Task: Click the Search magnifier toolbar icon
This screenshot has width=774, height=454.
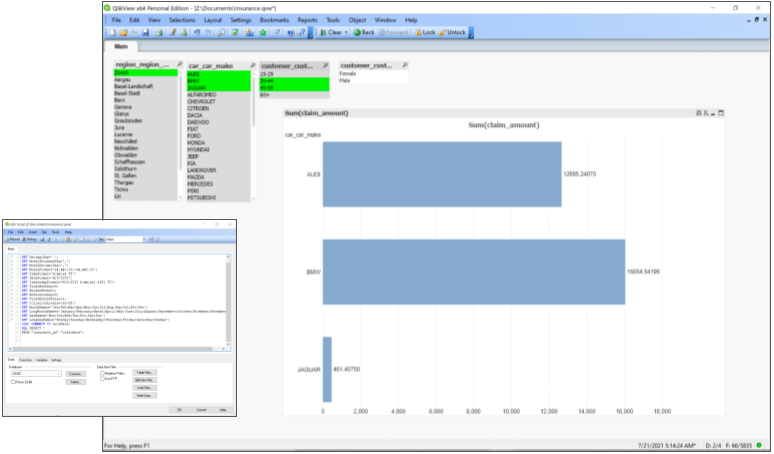Action: pyautogui.click(x=222, y=33)
